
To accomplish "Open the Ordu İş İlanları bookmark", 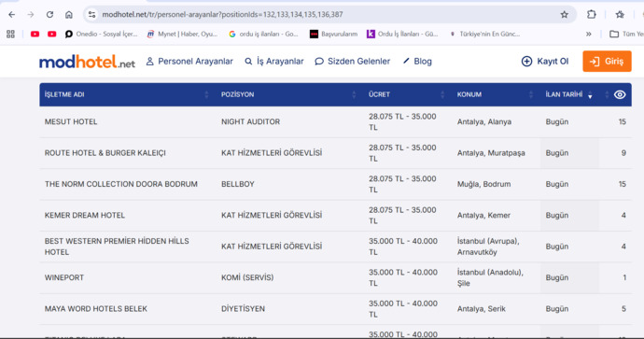I will click(402, 35).
